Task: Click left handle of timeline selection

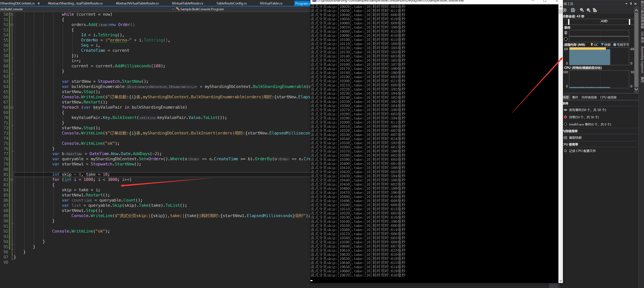Action: [x=569, y=22]
